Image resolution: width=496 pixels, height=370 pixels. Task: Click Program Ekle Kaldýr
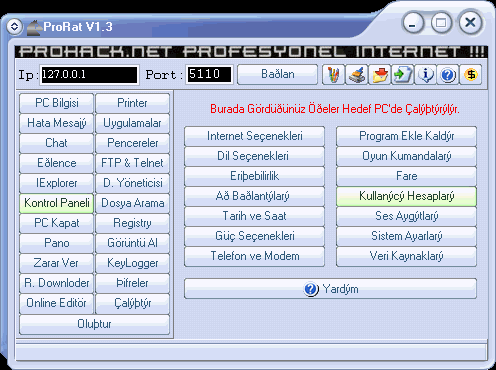pos(406,136)
